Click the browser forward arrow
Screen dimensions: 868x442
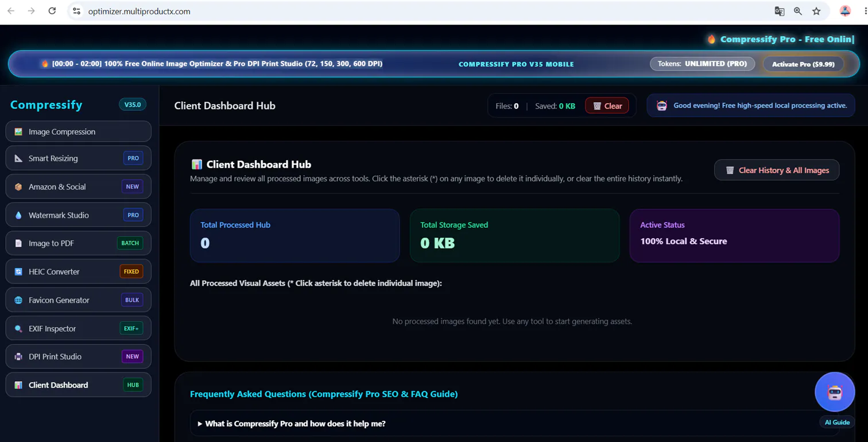pos(32,11)
